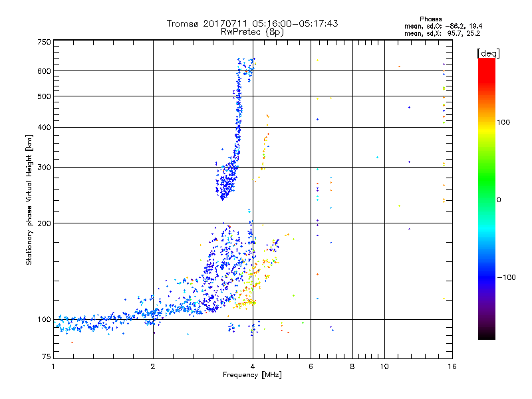This screenshot has width=532, height=399.
Task: Click the dense blue echo cluster near 250 km
Action: [227, 184]
